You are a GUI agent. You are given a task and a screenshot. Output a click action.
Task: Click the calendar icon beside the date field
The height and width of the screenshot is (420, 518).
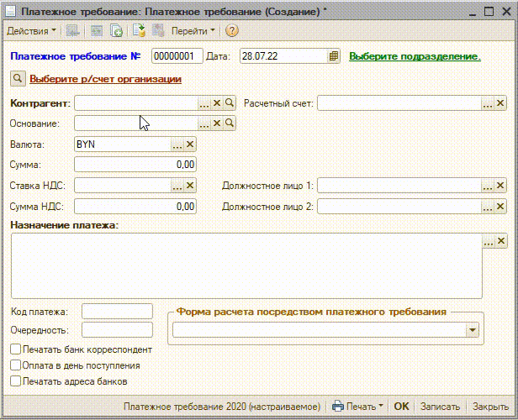click(x=334, y=56)
